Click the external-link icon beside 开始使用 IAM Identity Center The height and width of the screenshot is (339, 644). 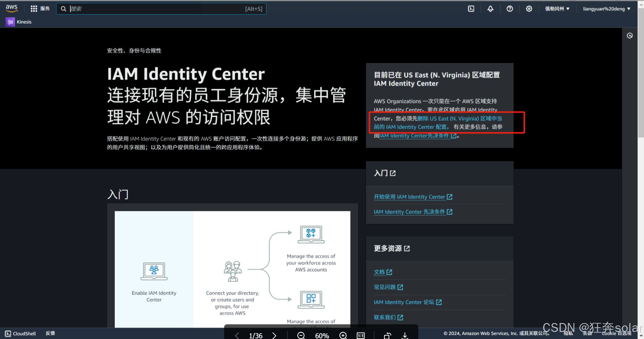click(x=450, y=197)
